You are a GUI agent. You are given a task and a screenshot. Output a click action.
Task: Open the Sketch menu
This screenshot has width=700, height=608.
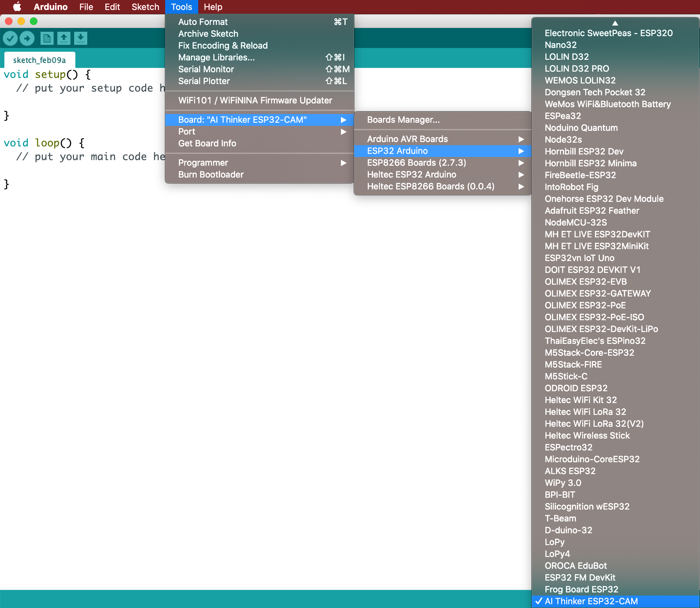[x=145, y=7]
